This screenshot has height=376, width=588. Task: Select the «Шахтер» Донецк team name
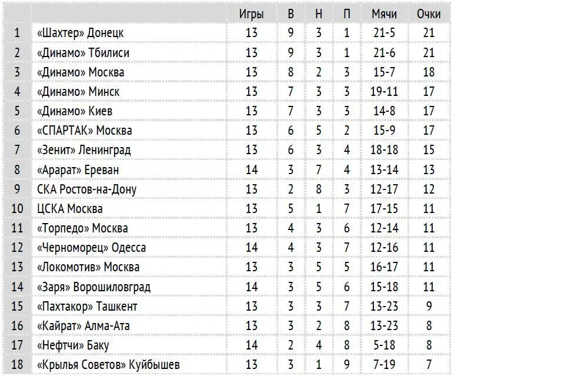tap(80, 33)
